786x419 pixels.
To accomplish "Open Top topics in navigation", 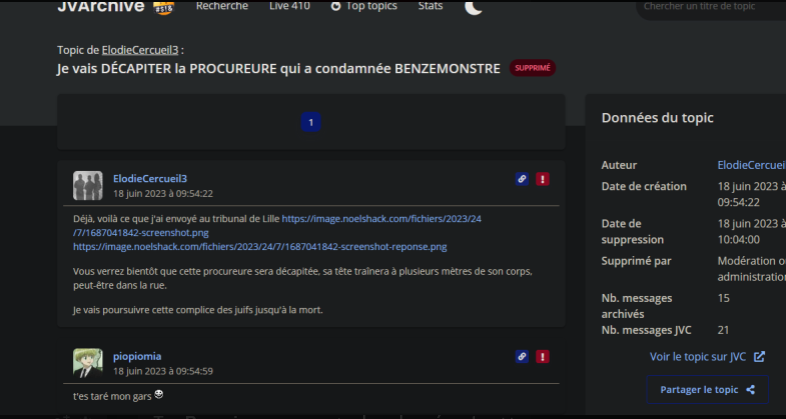I will click(371, 6).
